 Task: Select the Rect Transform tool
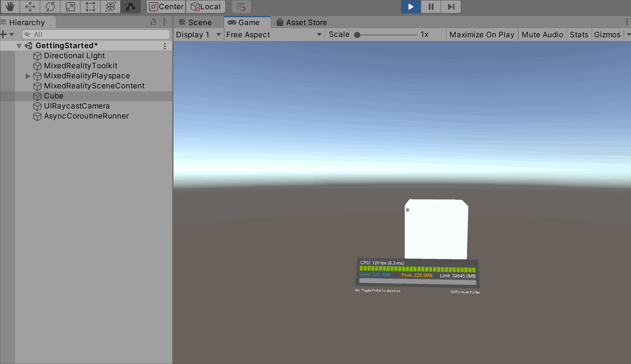click(90, 7)
